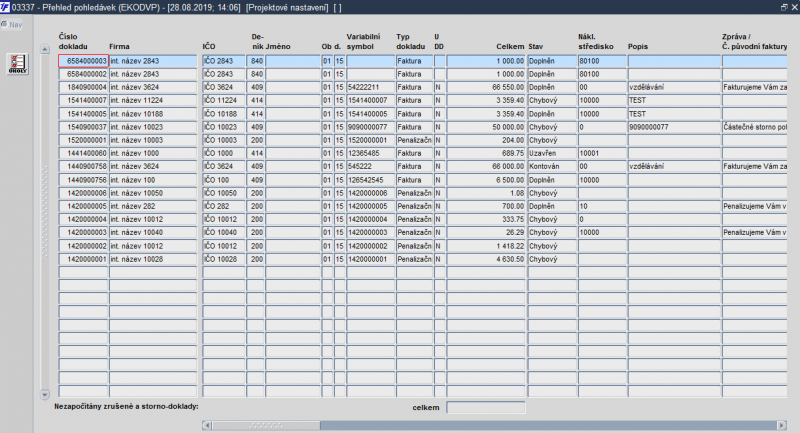800x433 pixels.
Task: Select document number 6584000002 cell
Action: [83, 74]
